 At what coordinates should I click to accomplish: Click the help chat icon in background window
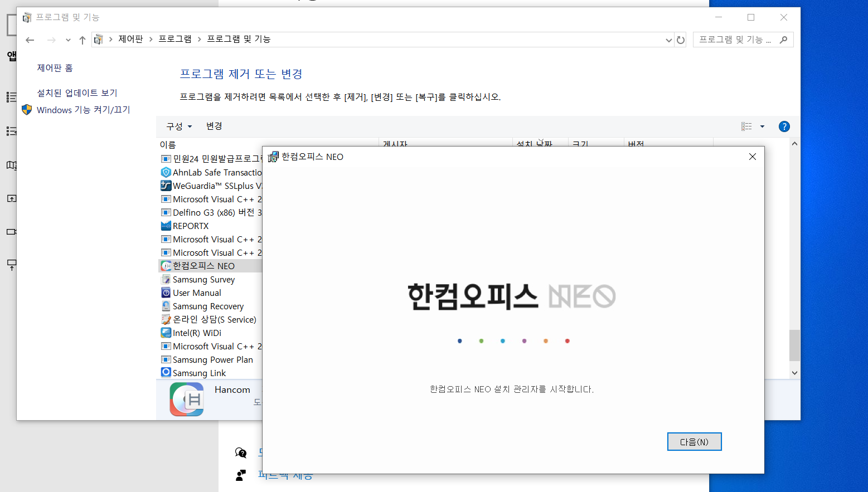[241, 452]
